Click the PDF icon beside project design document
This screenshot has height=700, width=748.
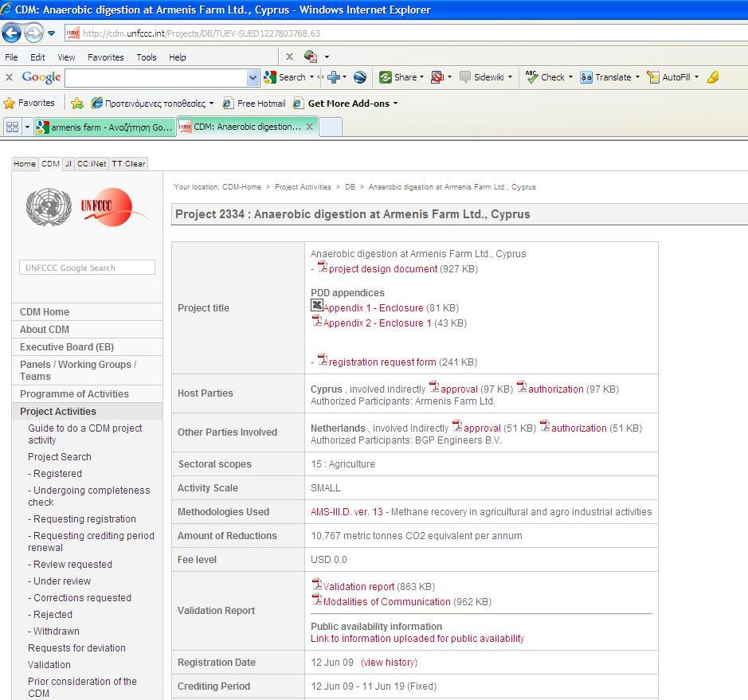(x=323, y=267)
